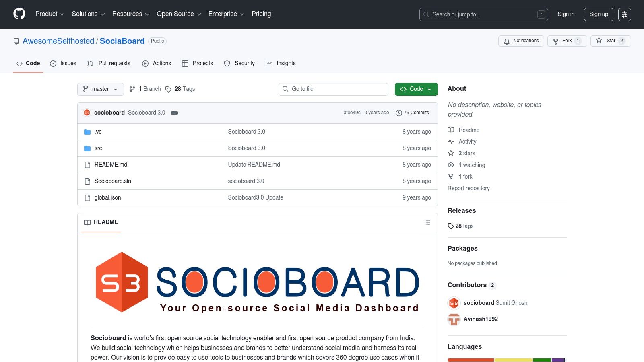
Task: Switch to the Insights tab
Action: (281, 64)
